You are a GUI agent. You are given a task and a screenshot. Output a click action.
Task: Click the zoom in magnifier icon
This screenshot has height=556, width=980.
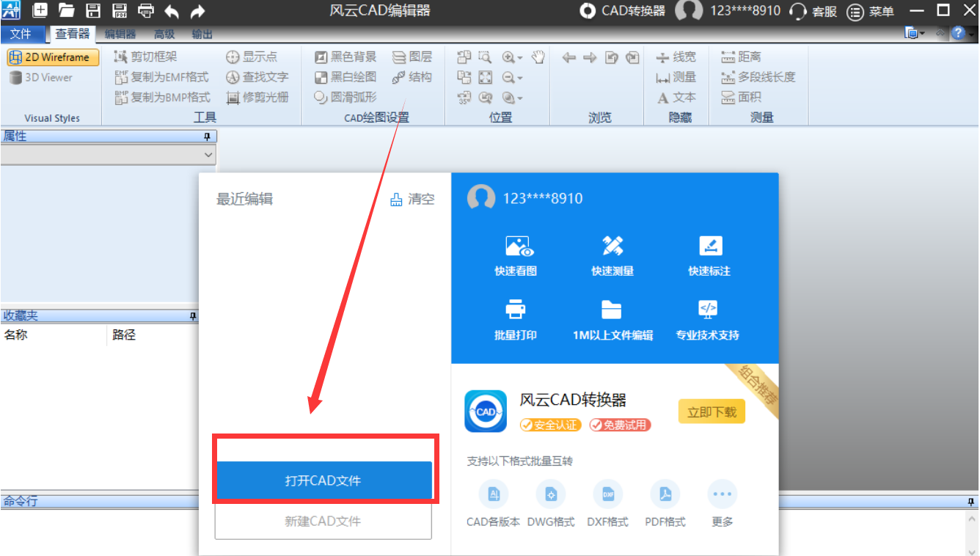pyautogui.click(x=508, y=57)
